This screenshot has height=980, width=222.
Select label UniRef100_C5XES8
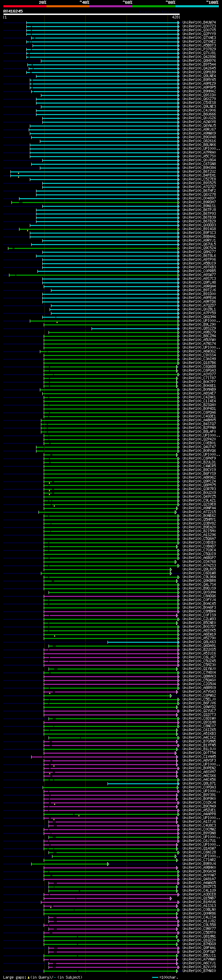199,103
